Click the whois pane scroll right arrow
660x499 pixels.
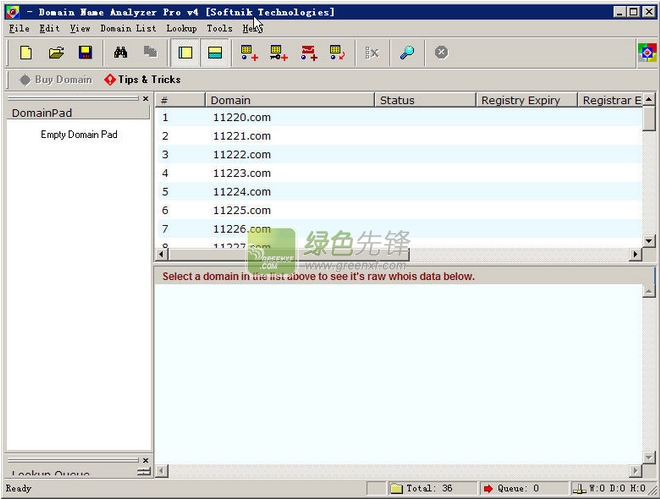coord(635,470)
